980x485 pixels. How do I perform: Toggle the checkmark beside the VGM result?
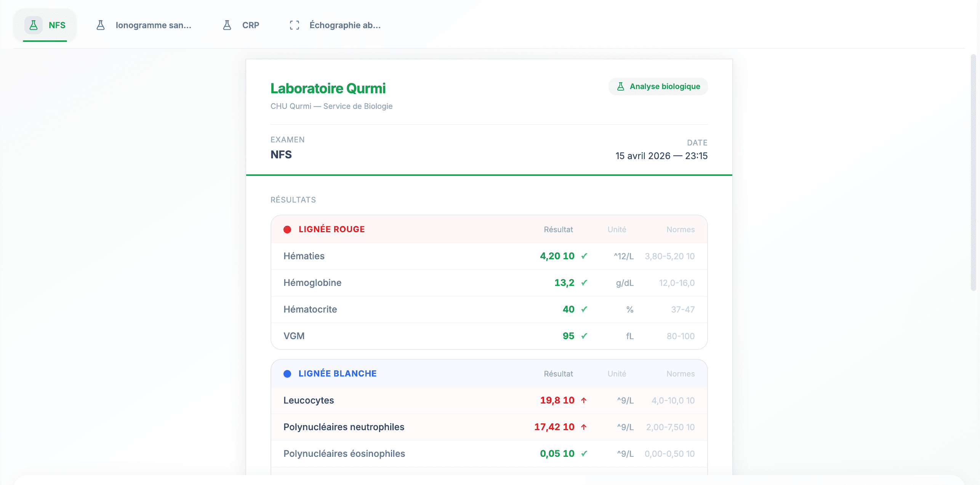tap(584, 336)
